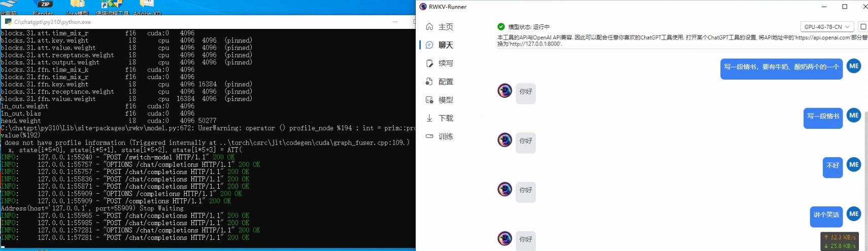This screenshot has height=251, width=868.
Task: Click the blocks.31.att.output.weight console row
Action: [126, 62]
